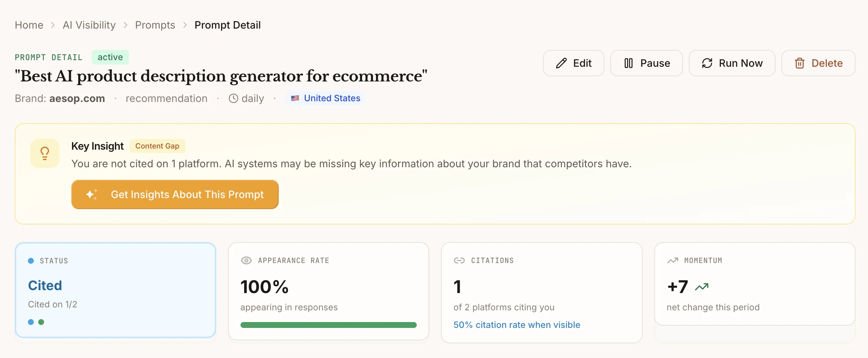
Task: Click the trash icon in the Delete button
Action: tap(800, 63)
